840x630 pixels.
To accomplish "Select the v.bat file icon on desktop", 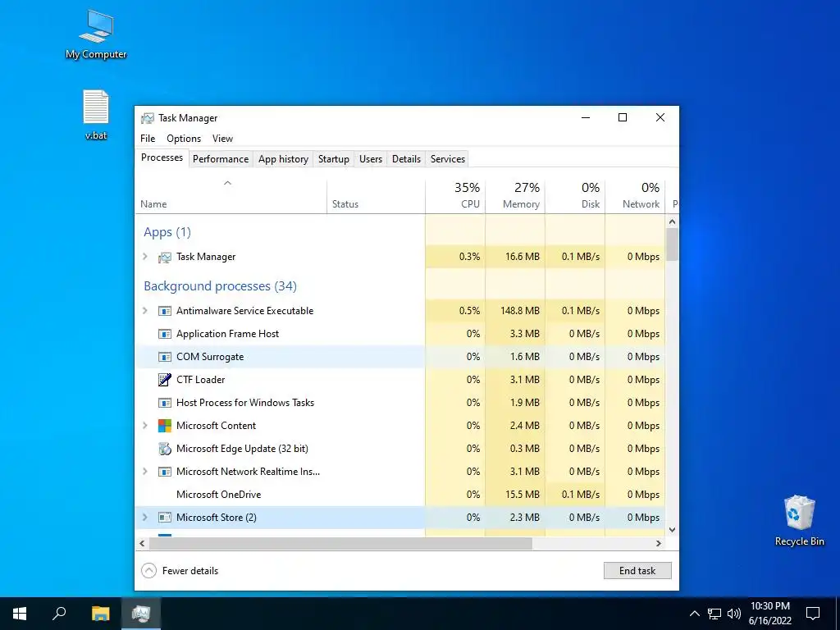I will pyautogui.click(x=96, y=115).
